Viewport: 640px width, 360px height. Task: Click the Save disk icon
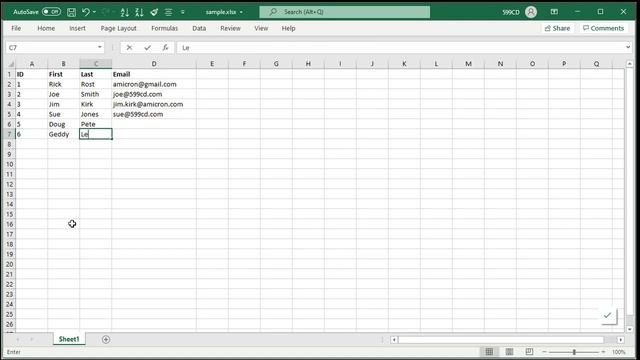pyautogui.click(x=71, y=12)
